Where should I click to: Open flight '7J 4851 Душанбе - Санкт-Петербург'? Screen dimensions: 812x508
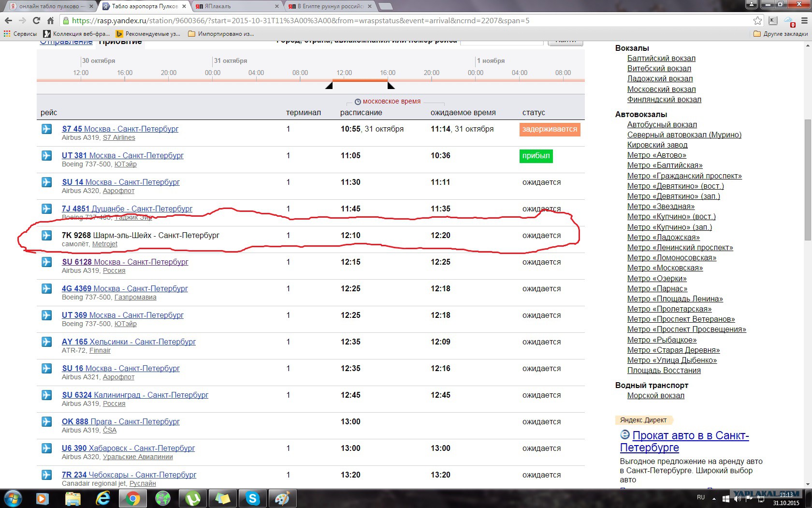click(127, 209)
